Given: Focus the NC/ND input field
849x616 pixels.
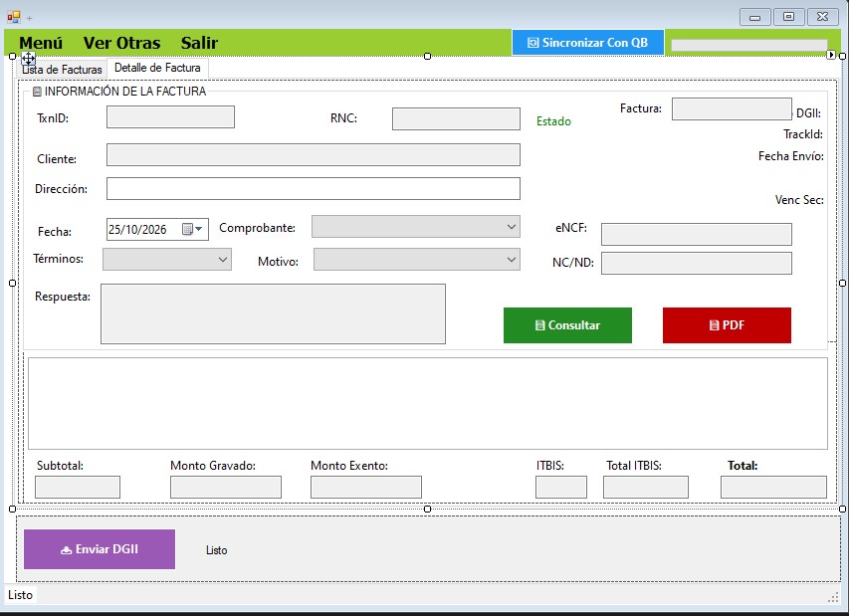Looking at the screenshot, I should (x=697, y=263).
